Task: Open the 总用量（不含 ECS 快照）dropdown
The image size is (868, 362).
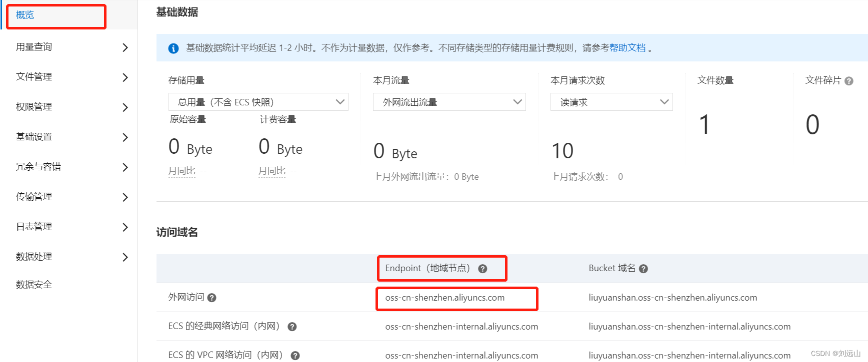Action: point(258,102)
